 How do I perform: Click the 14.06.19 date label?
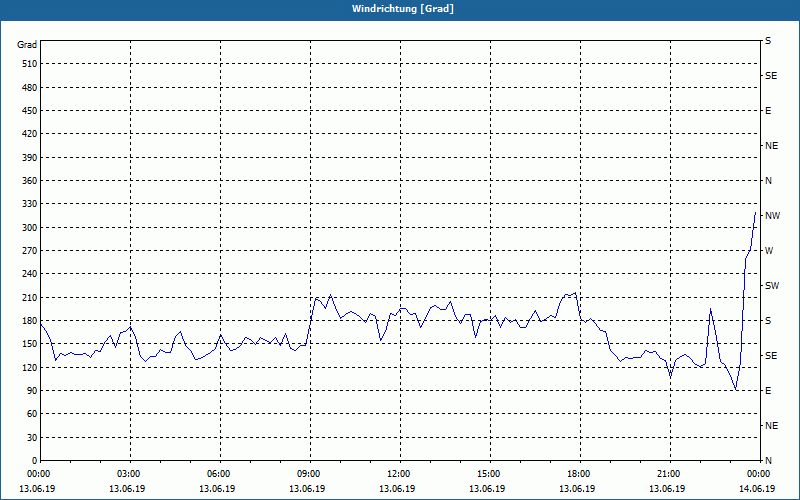757,489
